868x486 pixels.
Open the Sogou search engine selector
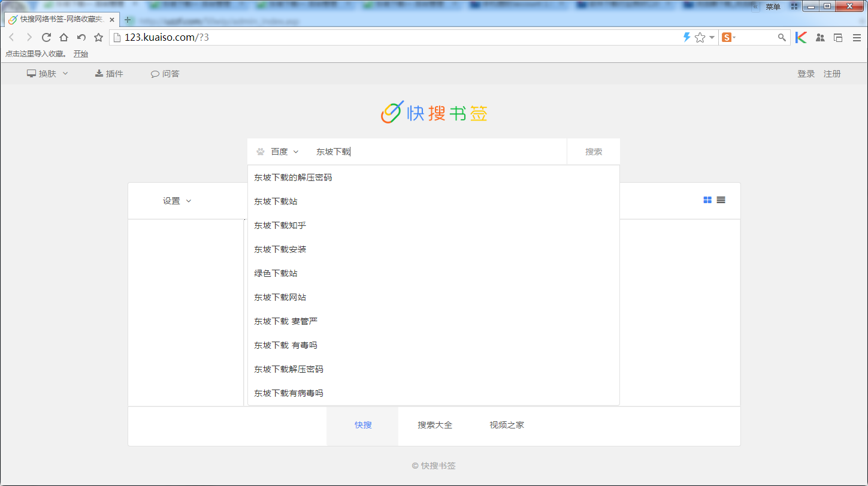728,37
